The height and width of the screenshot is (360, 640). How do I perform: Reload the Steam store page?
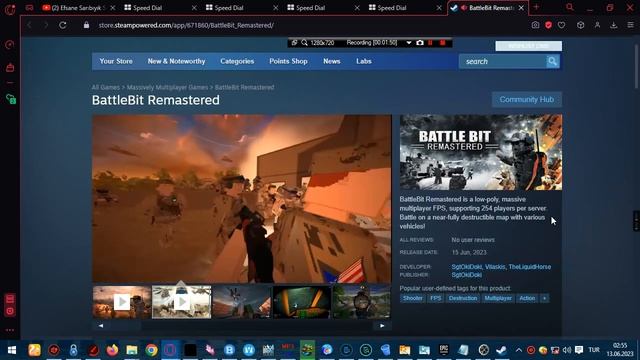[x=63, y=25]
